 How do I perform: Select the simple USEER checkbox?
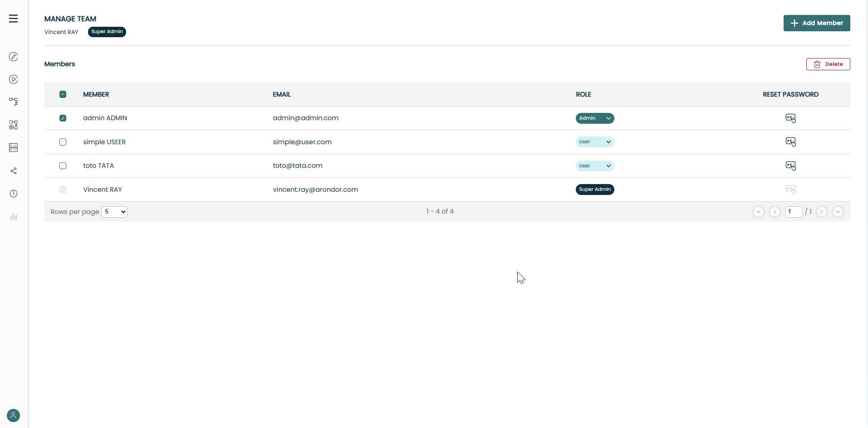coord(63,142)
